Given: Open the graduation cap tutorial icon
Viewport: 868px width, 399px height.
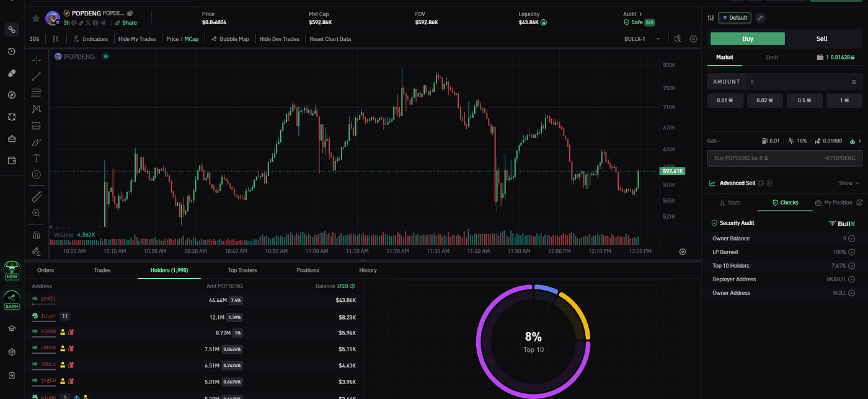Looking at the screenshot, I should tap(12, 328).
